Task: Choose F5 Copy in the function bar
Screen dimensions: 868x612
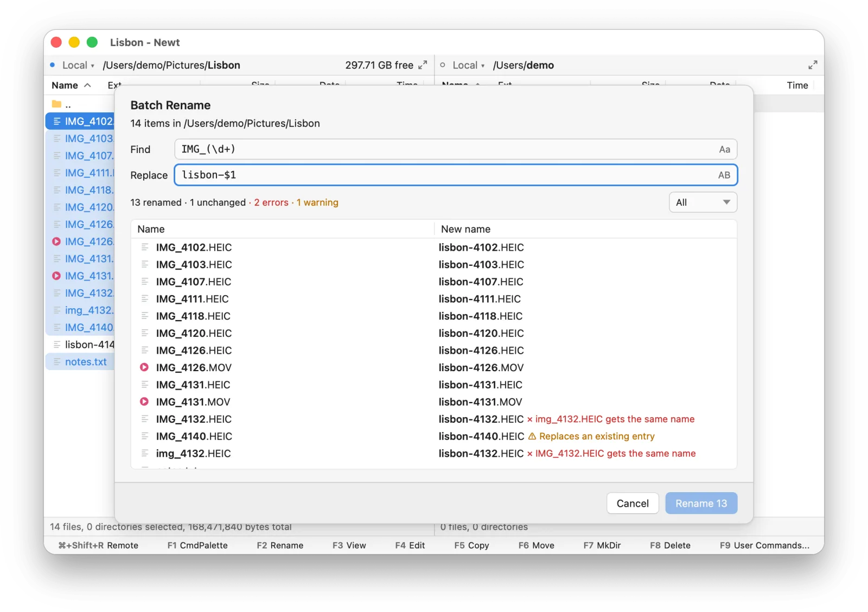Action: [x=471, y=545]
